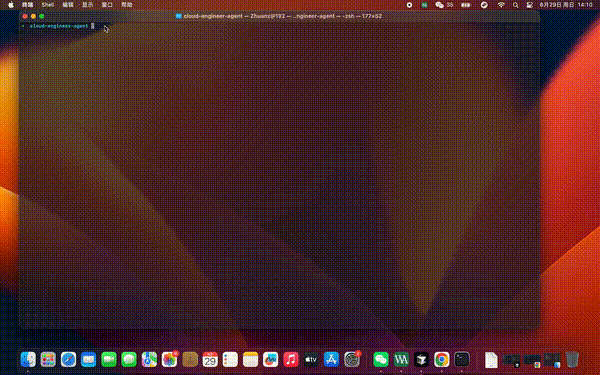Click the battery indicator in menu bar
This screenshot has height=375, width=600.
point(466,5)
